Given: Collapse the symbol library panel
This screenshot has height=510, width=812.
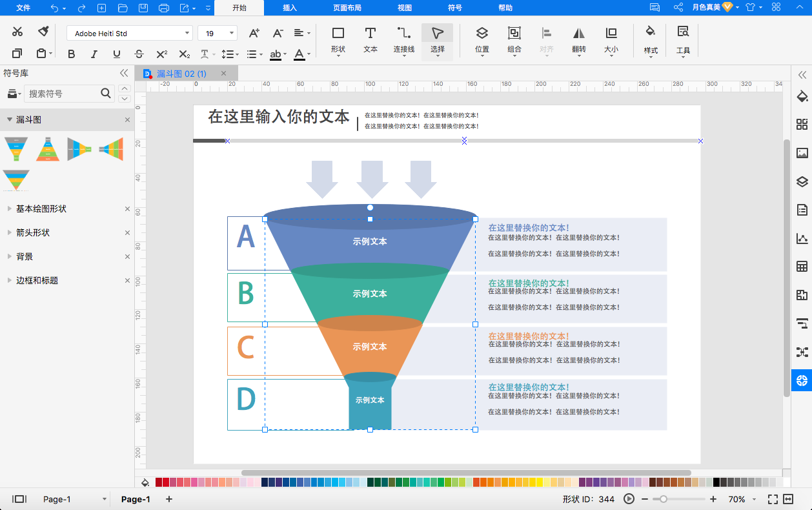Looking at the screenshot, I should tap(124, 74).
